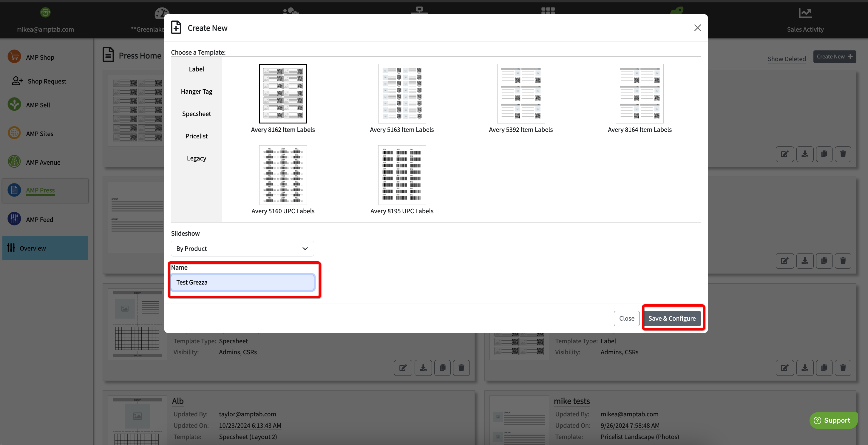Click into the Name text field
Viewport: 868px width, 445px height.
(x=242, y=282)
